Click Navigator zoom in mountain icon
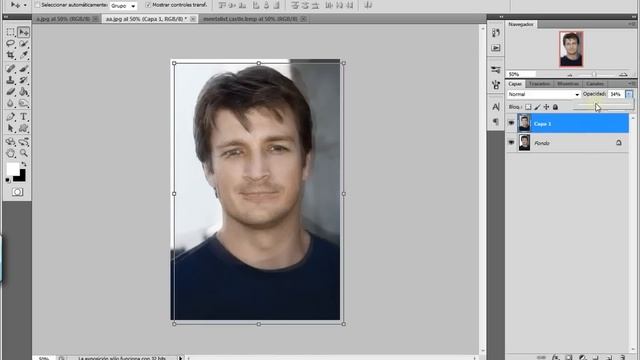The width and height of the screenshot is (640, 360). 623,74
